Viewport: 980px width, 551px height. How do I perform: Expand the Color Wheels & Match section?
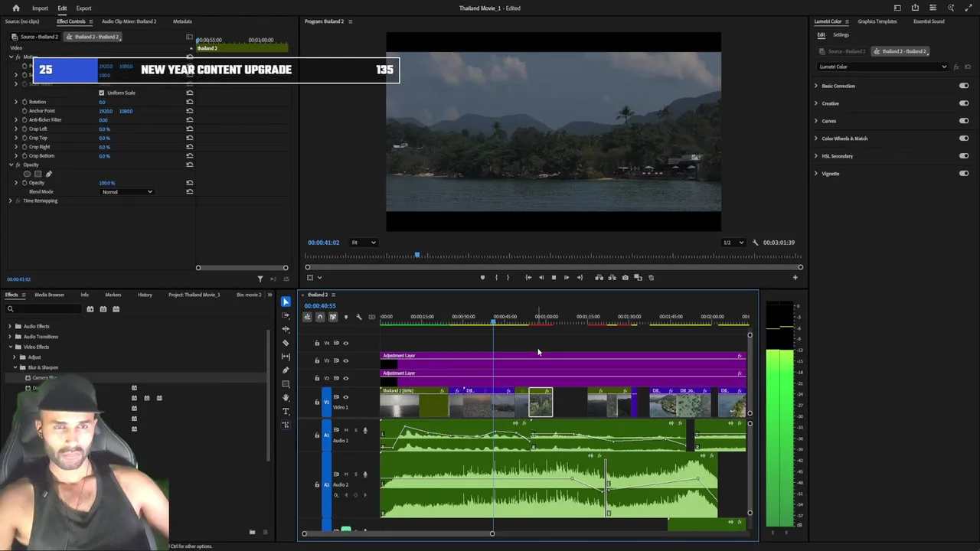pyautogui.click(x=816, y=139)
